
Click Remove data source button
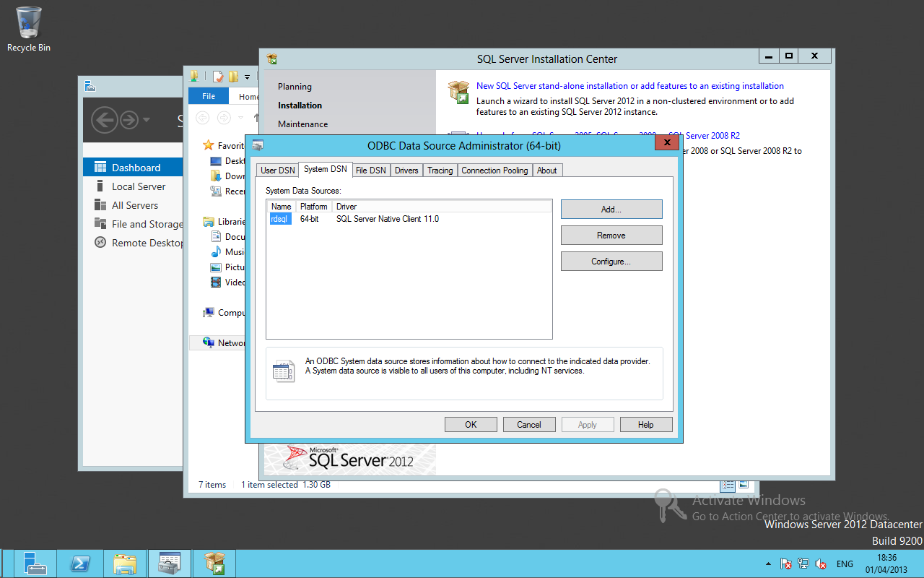(611, 236)
